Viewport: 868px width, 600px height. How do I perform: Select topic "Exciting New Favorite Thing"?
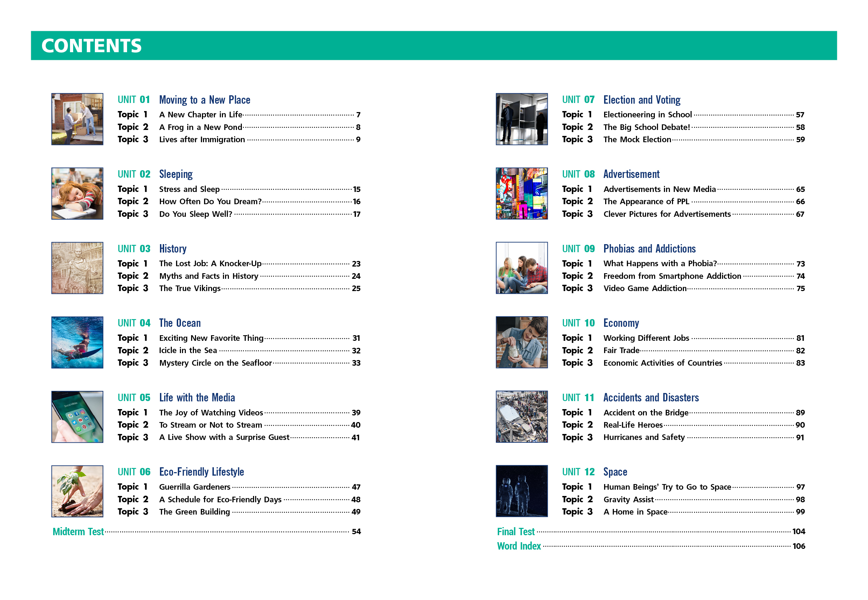pos(211,338)
